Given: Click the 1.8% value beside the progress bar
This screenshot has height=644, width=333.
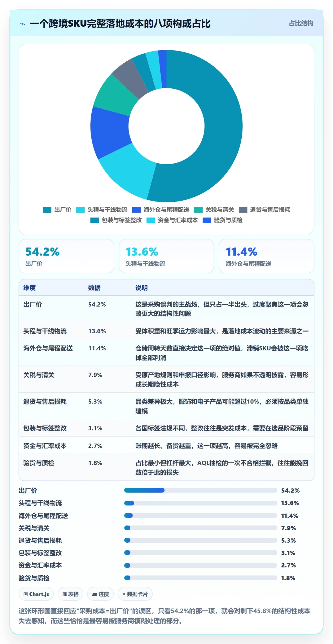Looking at the screenshot, I should [x=288, y=578].
